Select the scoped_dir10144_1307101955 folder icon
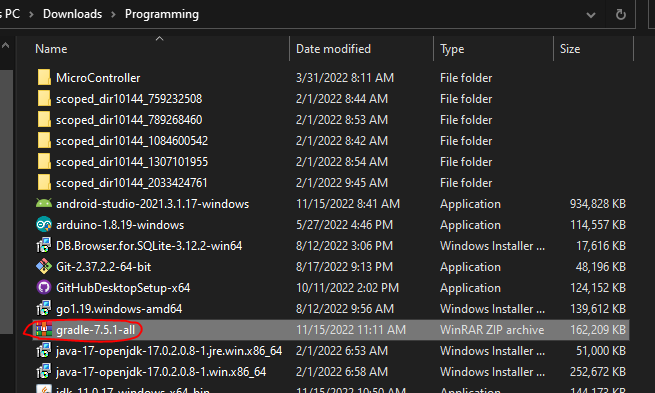Viewport: 655px width, 393px height. tap(44, 162)
